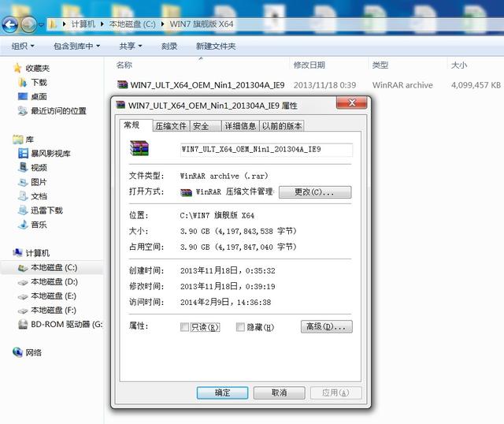Click file name WIN7_ULT_X64_OEM_Nin1_201304A_IE9 in the list
504x424 pixels.
(x=207, y=85)
